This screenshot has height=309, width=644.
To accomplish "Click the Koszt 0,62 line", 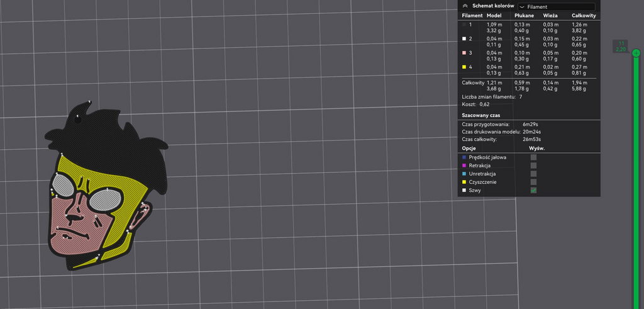I will point(475,104).
